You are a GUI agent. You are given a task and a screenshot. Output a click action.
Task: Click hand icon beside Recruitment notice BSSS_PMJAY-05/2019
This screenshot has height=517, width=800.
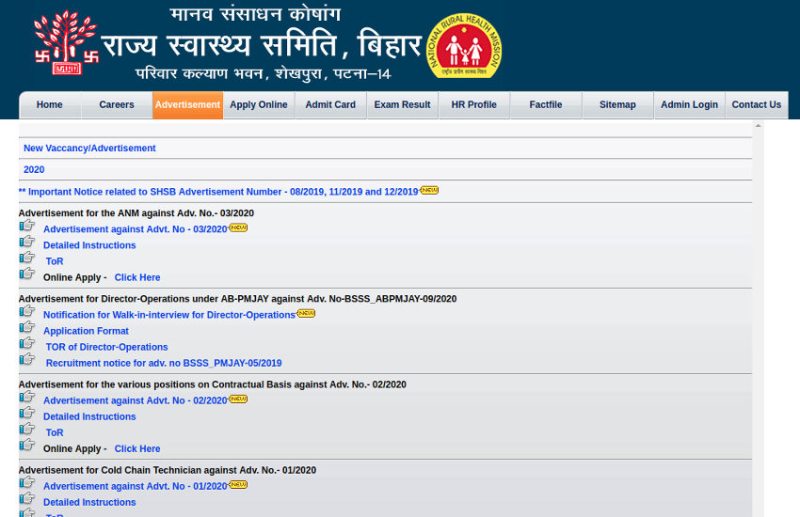[x=27, y=359]
